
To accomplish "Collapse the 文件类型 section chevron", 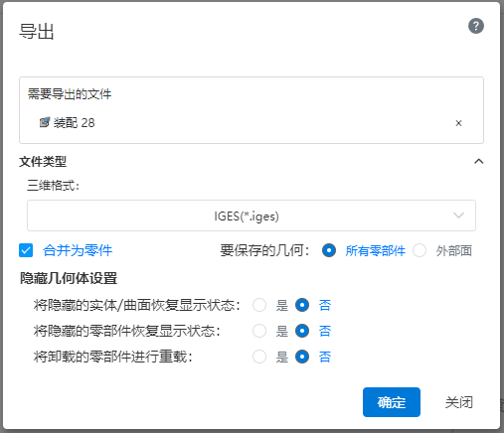I will point(478,161).
